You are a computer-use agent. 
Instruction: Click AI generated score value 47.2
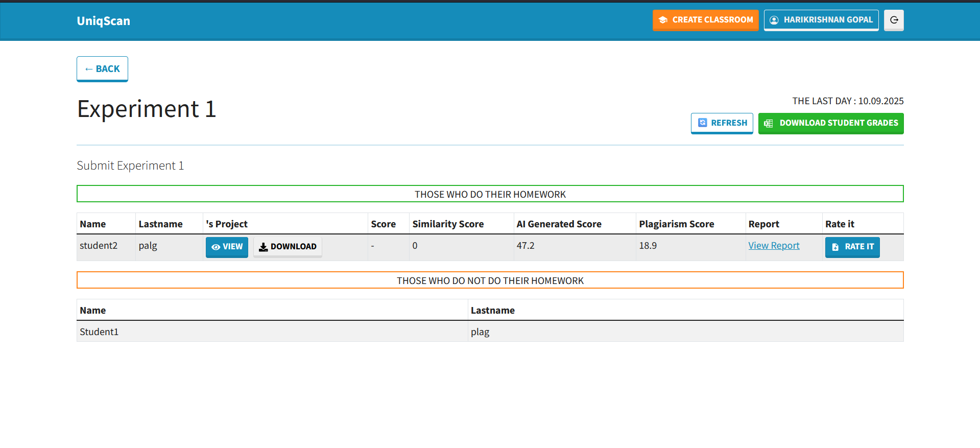[x=525, y=246]
